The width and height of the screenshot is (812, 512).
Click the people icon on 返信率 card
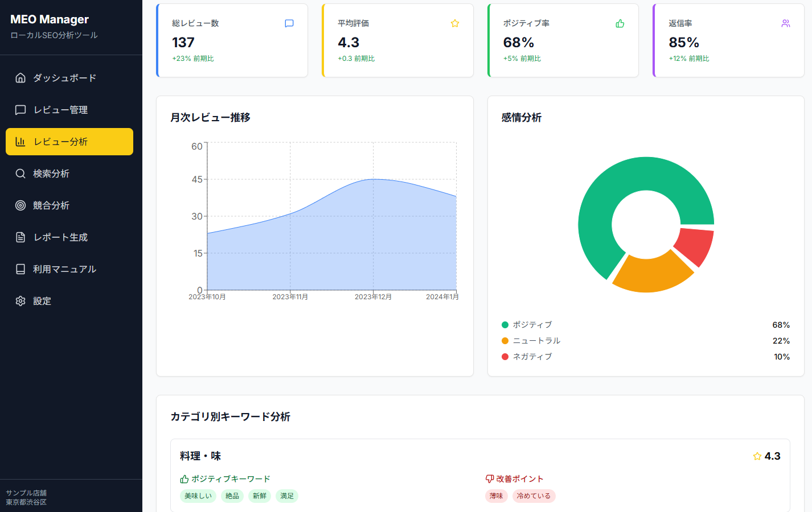pos(786,23)
